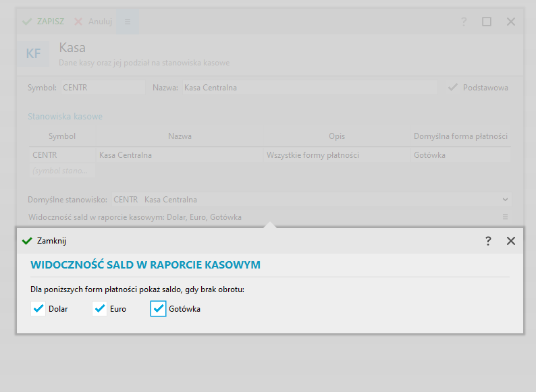This screenshot has height=392, width=536.
Task: Click the KF icon tile
Action: point(33,54)
